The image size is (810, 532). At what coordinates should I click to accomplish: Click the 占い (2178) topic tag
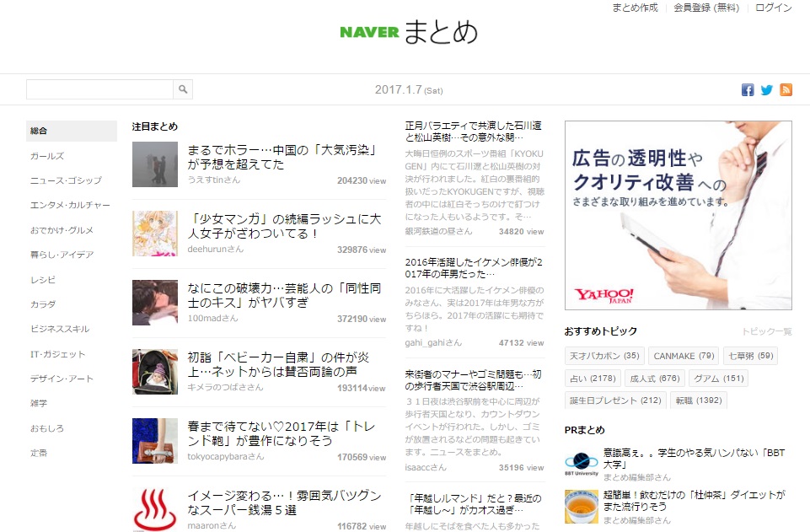pos(593,379)
